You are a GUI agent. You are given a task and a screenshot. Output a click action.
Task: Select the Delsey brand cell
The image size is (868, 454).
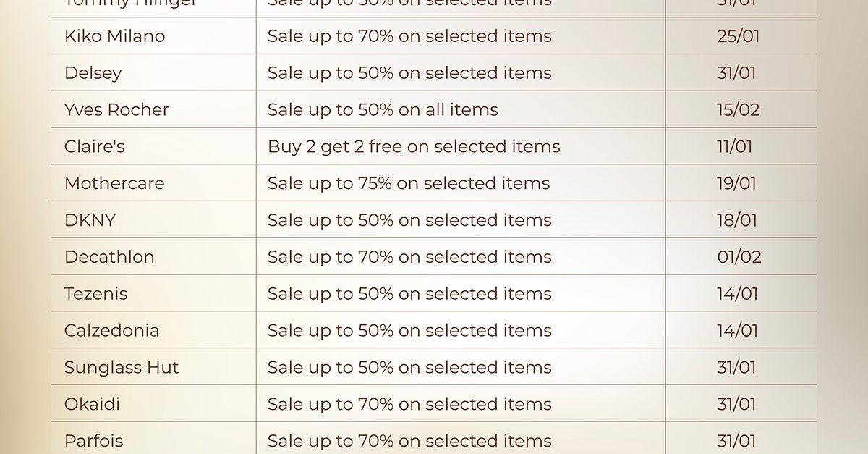coord(93,73)
